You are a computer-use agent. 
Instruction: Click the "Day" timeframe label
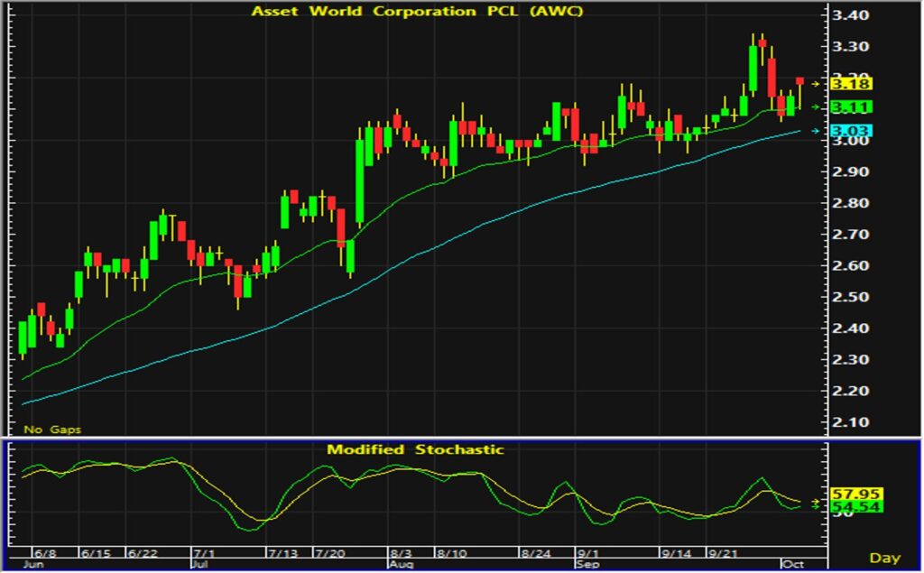[x=884, y=558]
